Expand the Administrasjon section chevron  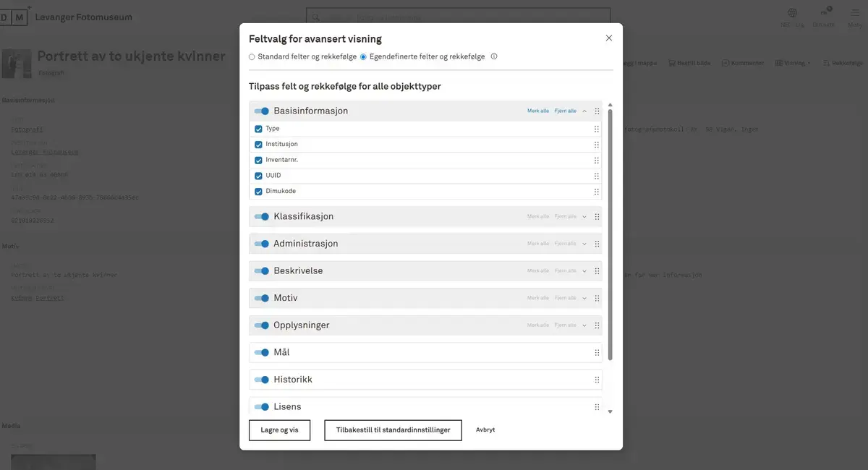point(584,244)
